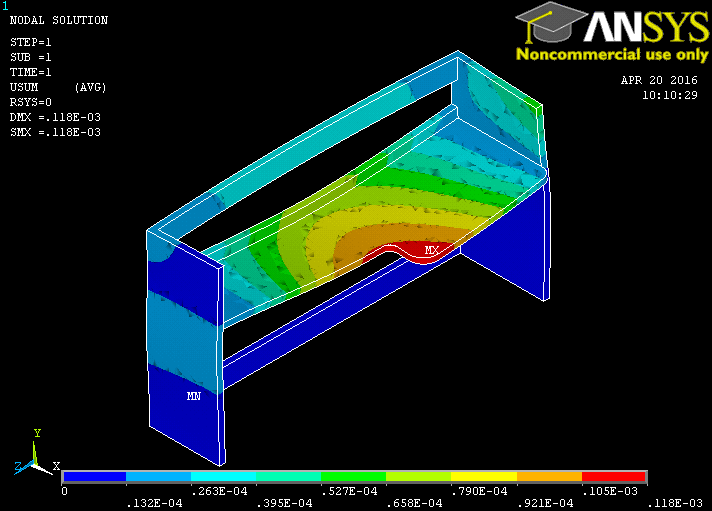The image size is (712, 511).
Task: Click the window number '1' label
Action: [x=5, y=6]
